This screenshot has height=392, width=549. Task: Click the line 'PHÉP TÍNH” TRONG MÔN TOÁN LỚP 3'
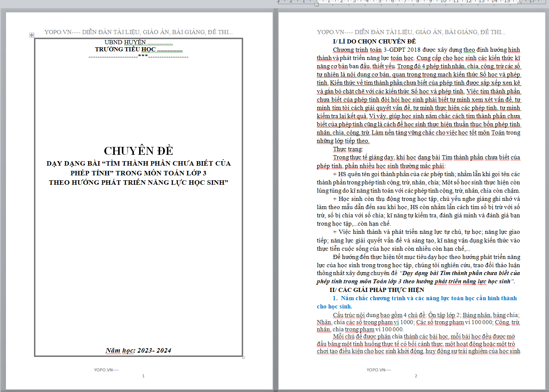(138, 173)
